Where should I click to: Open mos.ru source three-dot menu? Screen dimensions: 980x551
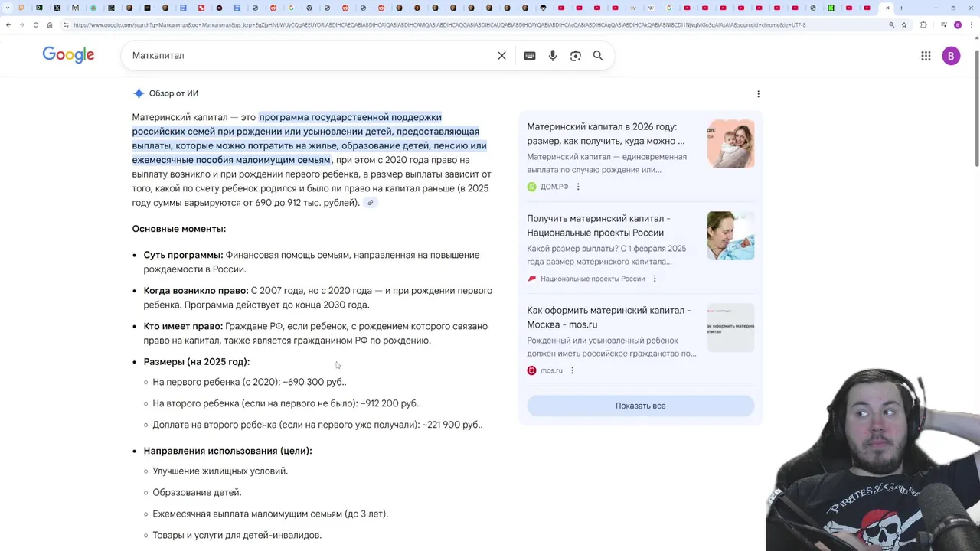click(x=572, y=370)
